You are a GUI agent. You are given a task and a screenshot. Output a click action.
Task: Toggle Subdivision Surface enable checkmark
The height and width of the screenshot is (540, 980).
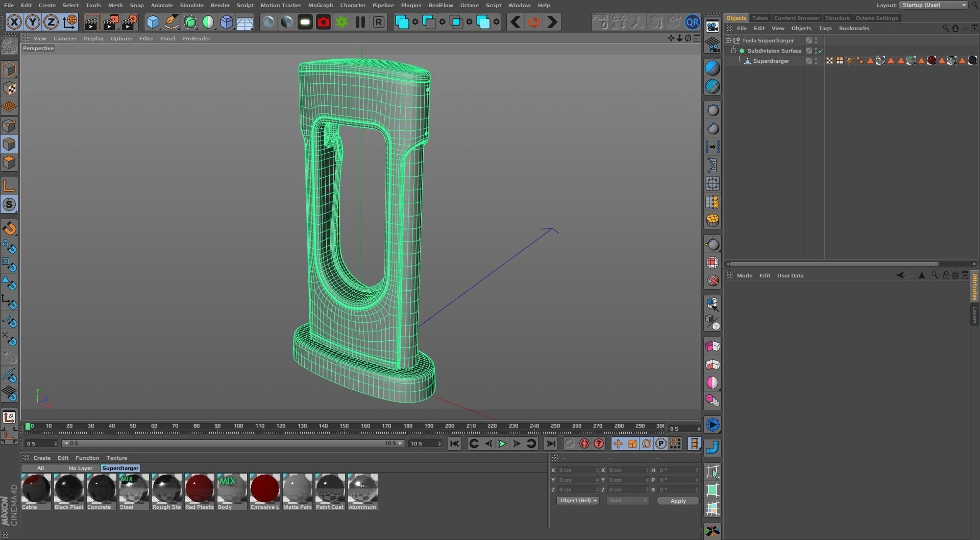(820, 51)
